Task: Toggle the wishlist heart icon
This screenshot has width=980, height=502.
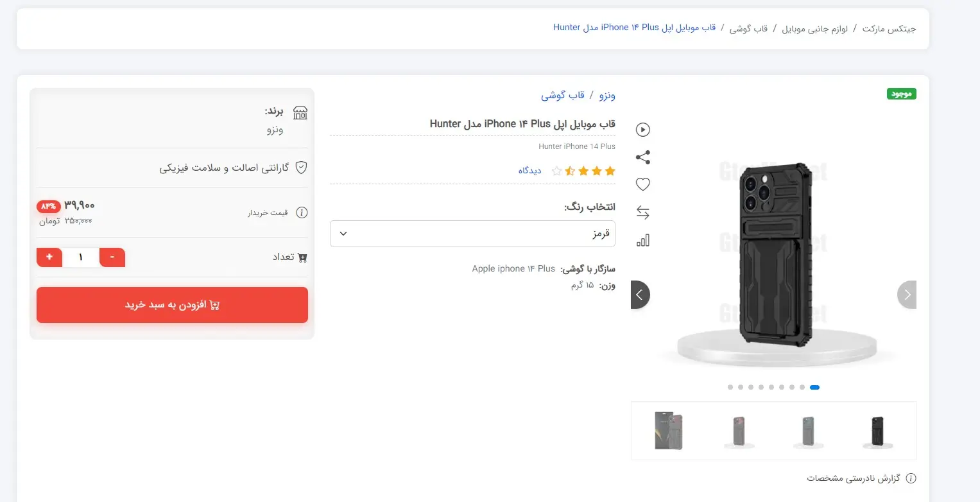Action: (x=642, y=184)
